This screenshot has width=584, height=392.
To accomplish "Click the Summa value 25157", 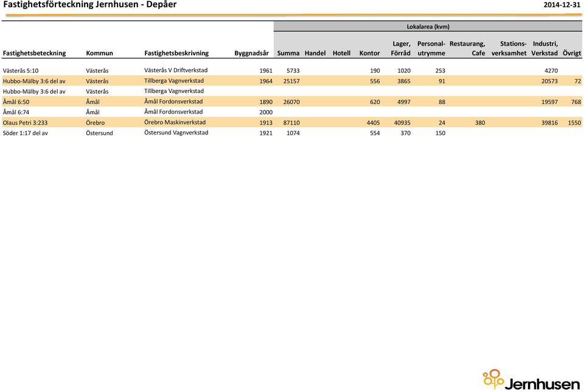I will (x=291, y=81).
